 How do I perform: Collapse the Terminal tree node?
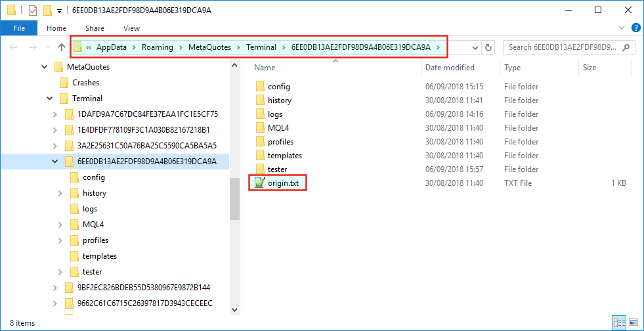coord(50,99)
